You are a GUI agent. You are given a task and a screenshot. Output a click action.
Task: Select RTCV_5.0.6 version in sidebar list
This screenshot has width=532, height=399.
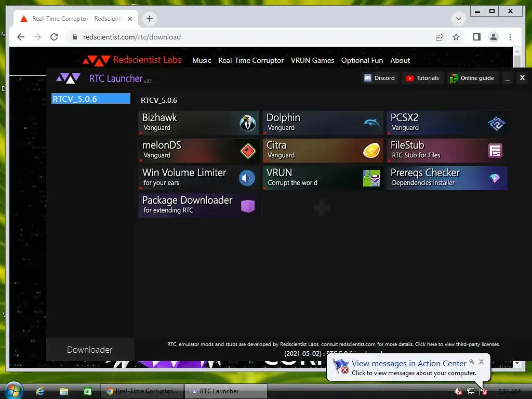(90, 99)
